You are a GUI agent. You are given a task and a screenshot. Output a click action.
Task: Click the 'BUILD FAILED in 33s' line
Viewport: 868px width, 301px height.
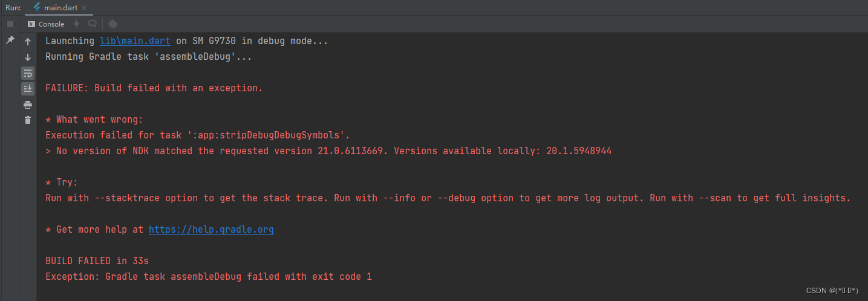tap(97, 261)
